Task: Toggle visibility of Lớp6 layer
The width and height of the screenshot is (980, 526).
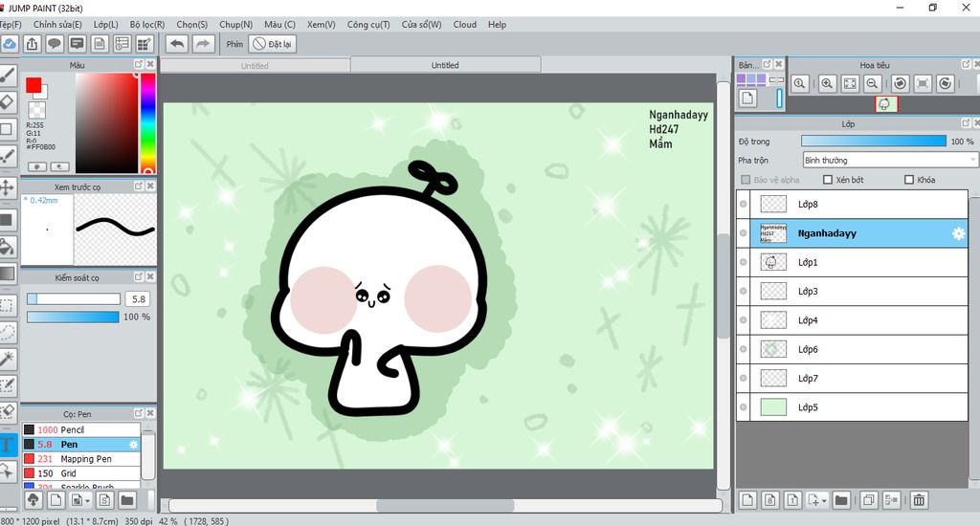Action: (x=743, y=349)
